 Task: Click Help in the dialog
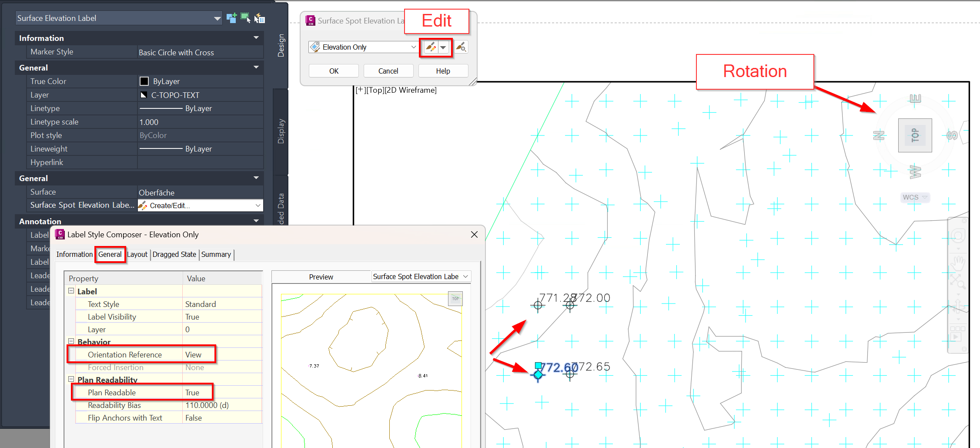pos(443,71)
